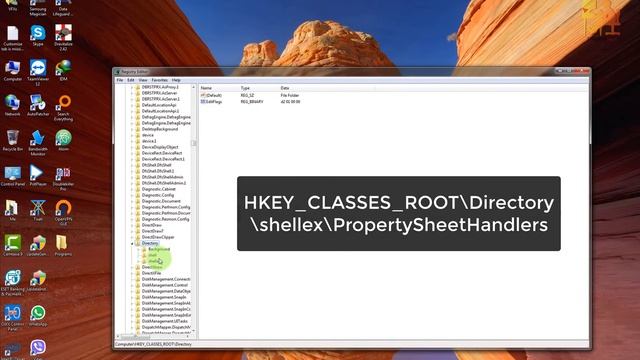Image resolution: width=640 pixels, height=360 pixels.
Task: Select the DfsShell.DfsShellAdmin.1 key
Action: point(164,183)
